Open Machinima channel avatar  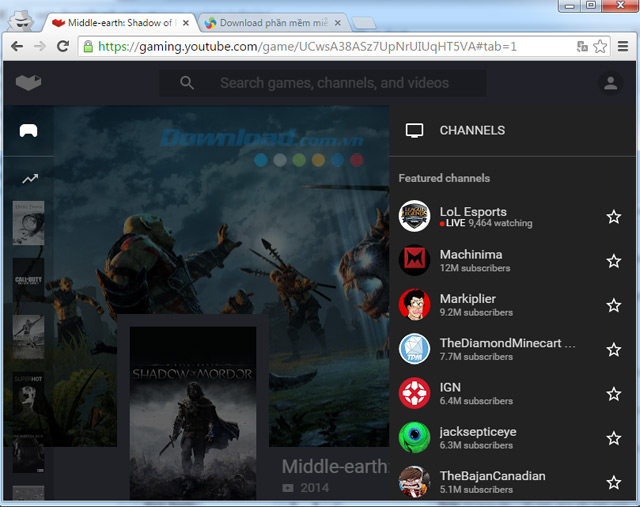[x=414, y=260]
